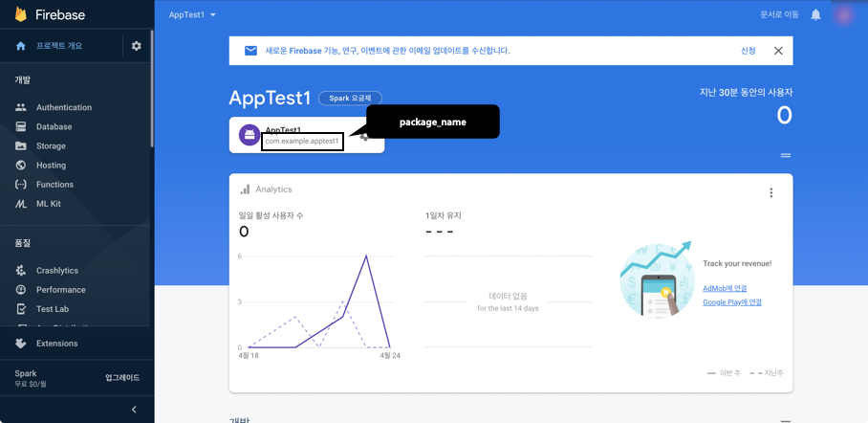Click the home icon for project overview
Screen dimensions: 868x423
[x=21, y=46]
